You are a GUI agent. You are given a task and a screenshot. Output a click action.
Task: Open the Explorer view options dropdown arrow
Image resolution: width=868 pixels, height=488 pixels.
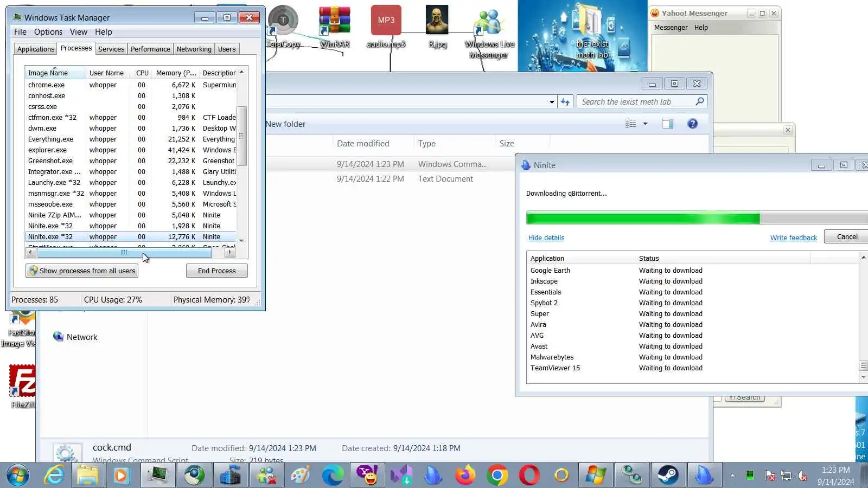point(645,124)
